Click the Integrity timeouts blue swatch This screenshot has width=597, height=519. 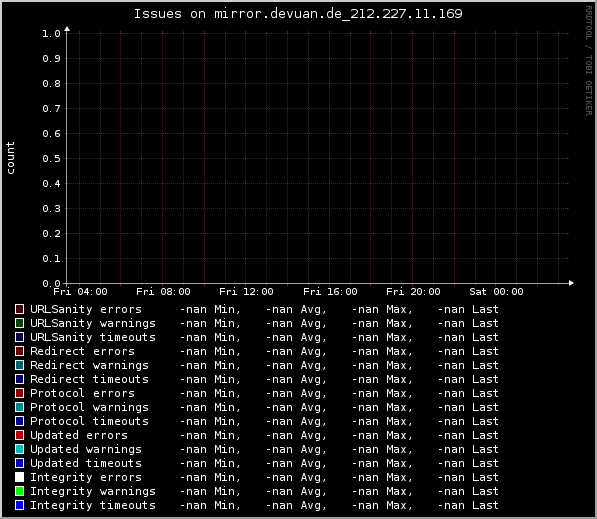point(19,505)
